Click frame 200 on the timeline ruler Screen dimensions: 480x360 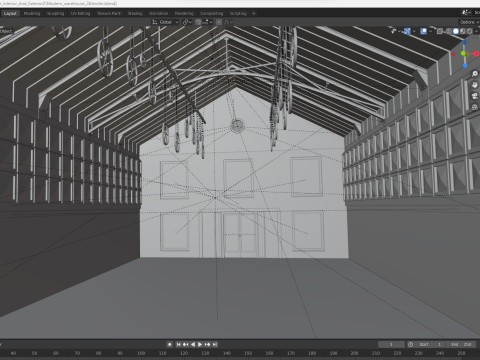[354, 353]
